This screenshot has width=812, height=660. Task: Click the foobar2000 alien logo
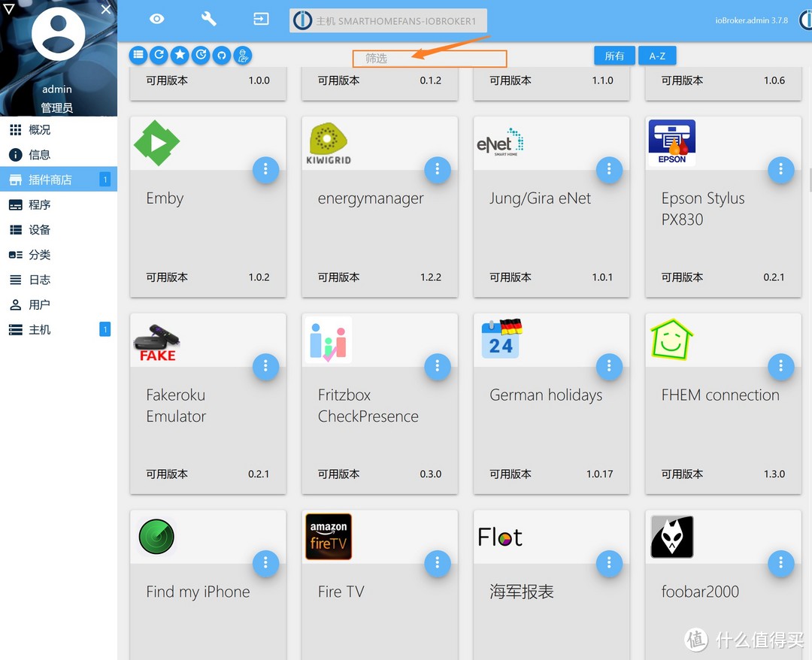tap(671, 537)
